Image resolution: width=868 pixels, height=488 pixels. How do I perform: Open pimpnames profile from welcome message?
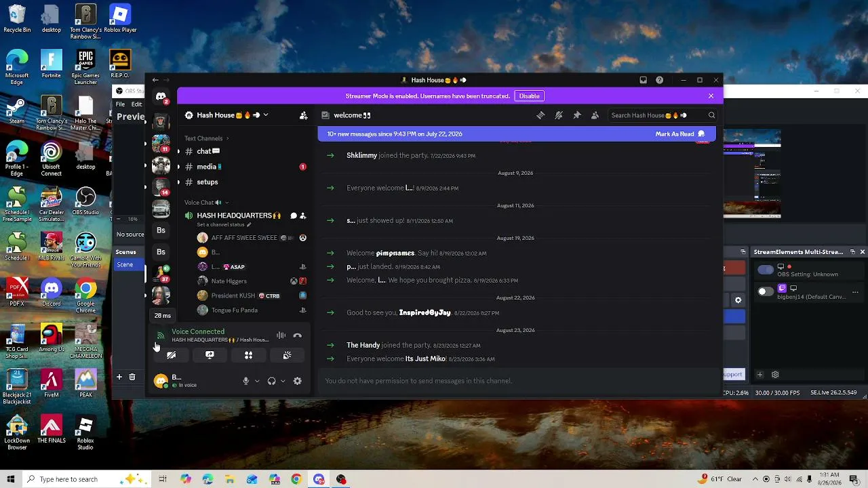tap(395, 253)
